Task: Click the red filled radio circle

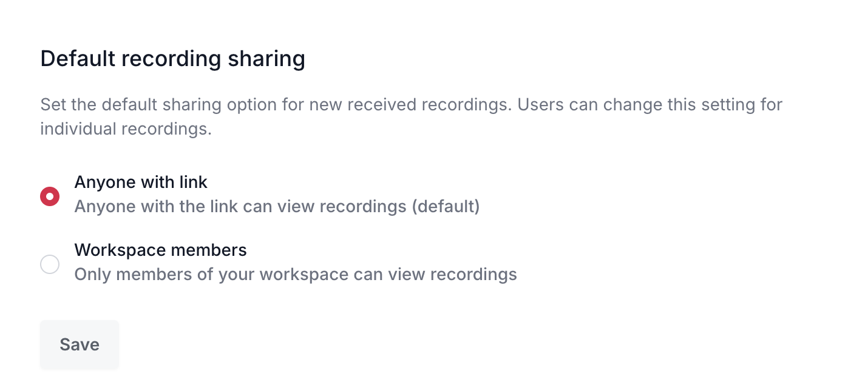Action: (x=50, y=196)
